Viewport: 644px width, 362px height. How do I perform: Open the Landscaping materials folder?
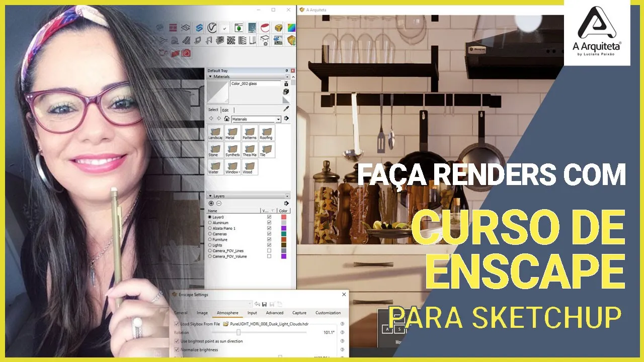[215, 134]
